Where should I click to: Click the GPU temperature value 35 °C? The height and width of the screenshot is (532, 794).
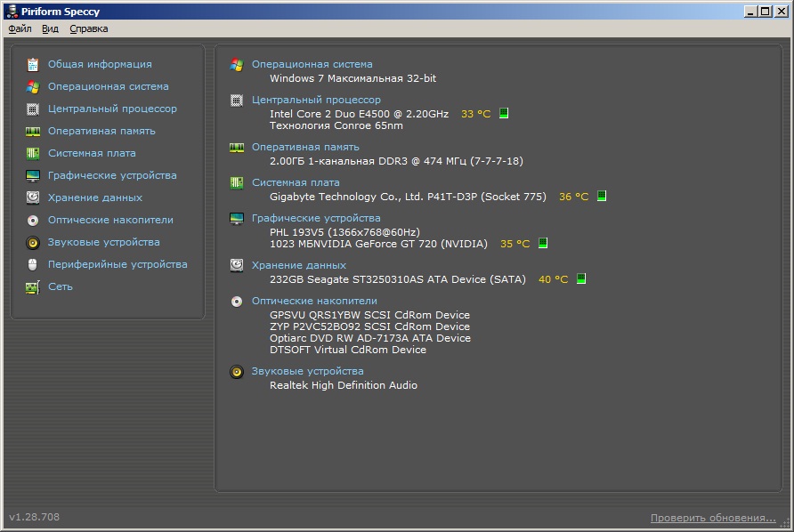514,244
